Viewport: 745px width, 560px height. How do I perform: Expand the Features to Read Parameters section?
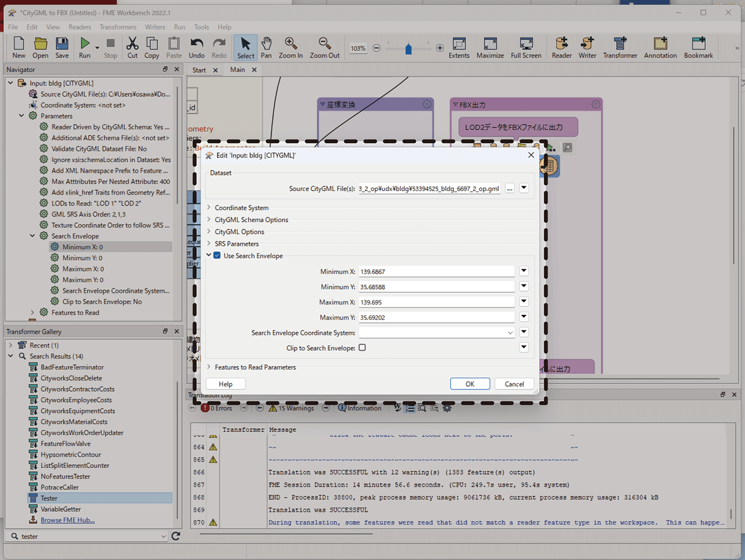click(x=209, y=367)
